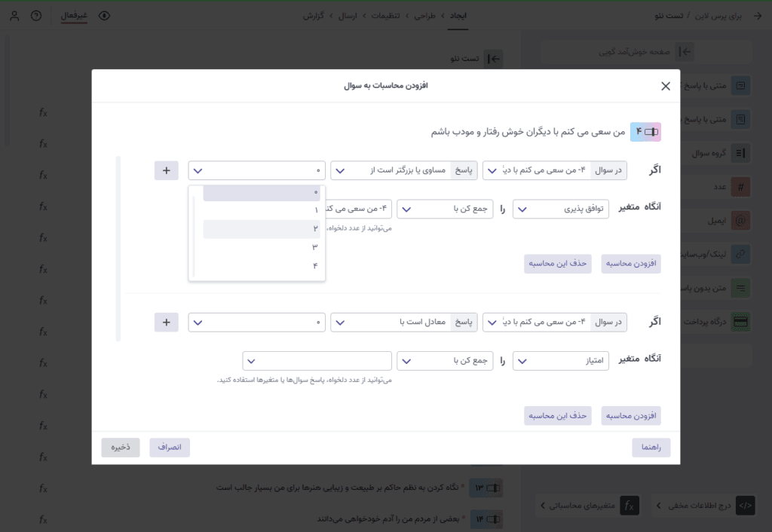Click question ۴ slider type badge
This screenshot has width=772, height=532.
(645, 132)
